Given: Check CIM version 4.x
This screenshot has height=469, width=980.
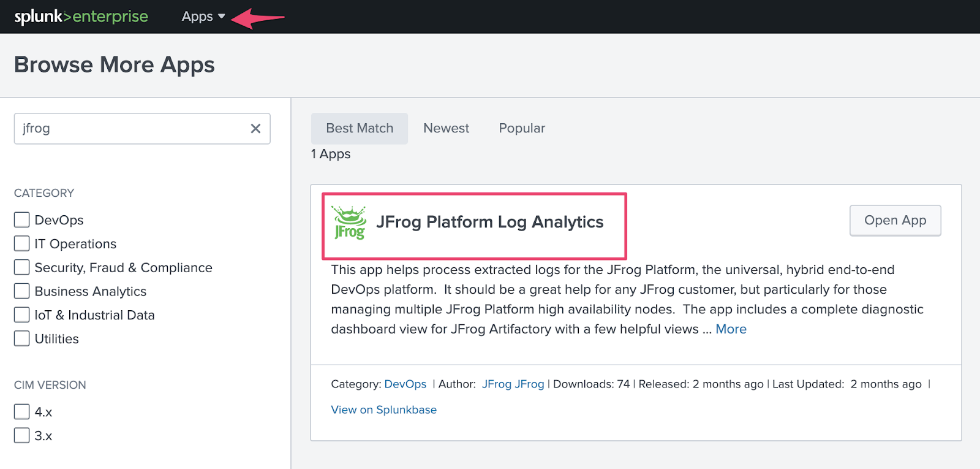Looking at the screenshot, I should pyautogui.click(x=22, y=412).
